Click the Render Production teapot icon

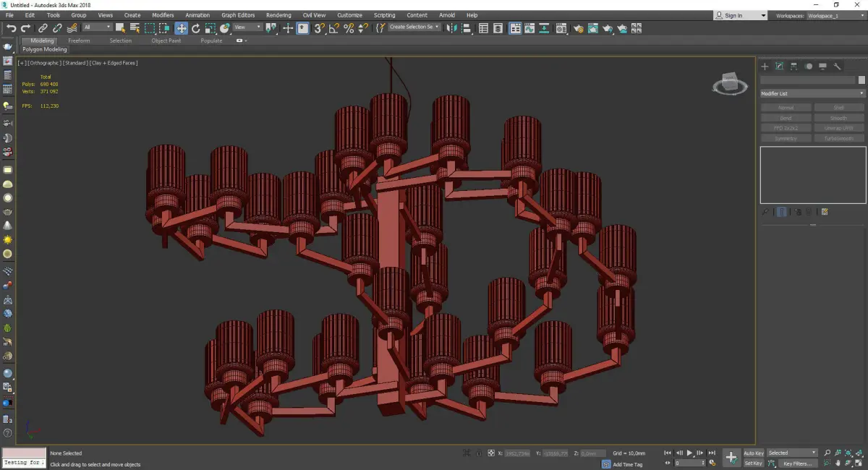tap(608, 28)
